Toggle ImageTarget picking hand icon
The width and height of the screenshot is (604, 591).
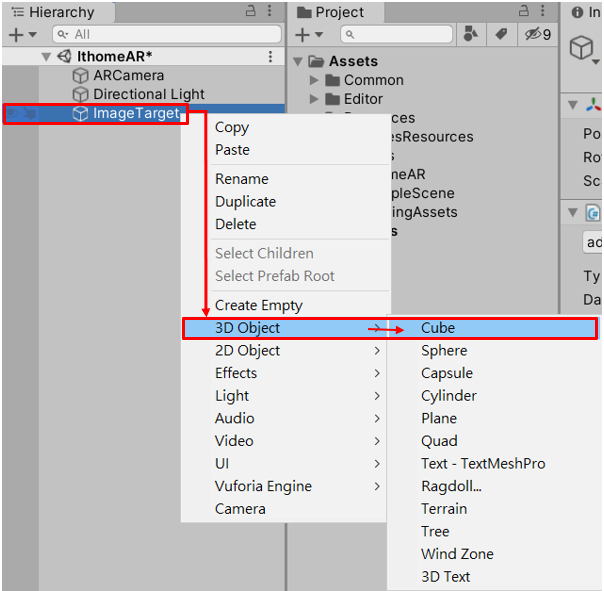(x=30, y=113)
